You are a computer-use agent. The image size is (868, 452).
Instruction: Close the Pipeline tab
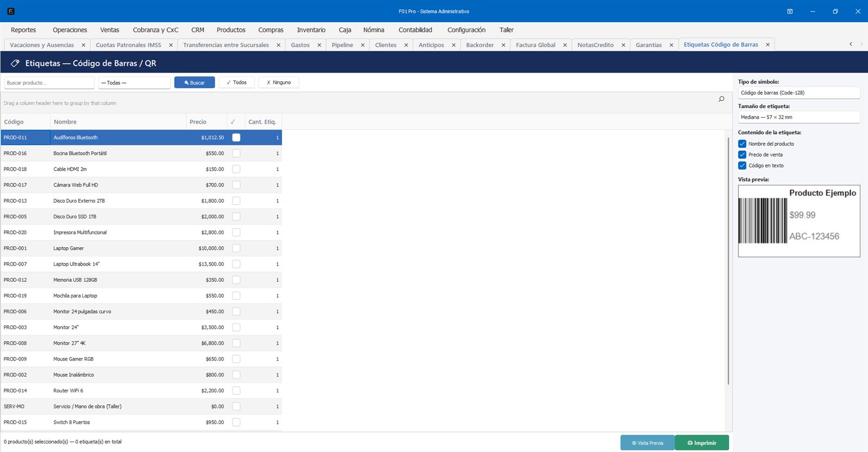pyautogui.click(x=362, y=45)
